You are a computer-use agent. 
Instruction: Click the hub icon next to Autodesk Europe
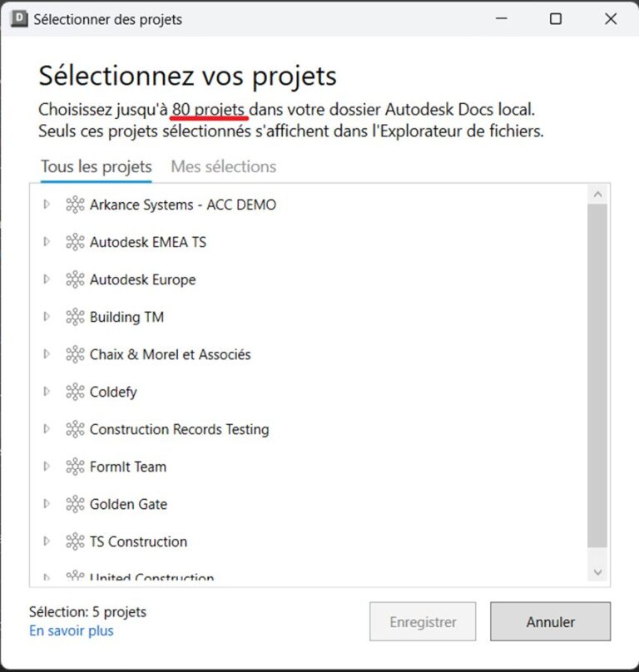click(75, 279)
